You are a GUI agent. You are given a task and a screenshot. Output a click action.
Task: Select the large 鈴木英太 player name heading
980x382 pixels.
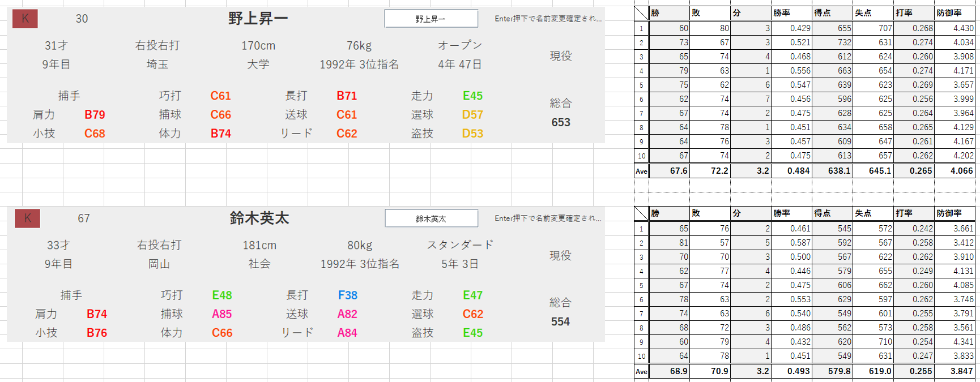[x=259, y=218]
